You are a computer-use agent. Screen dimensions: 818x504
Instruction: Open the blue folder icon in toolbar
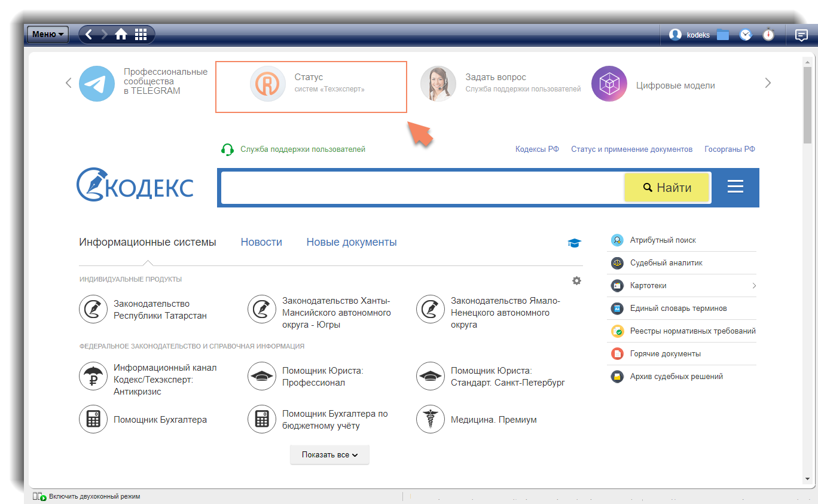coord(723,35)
